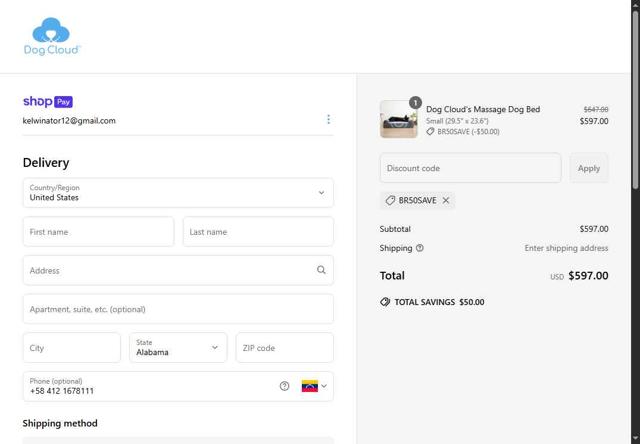The width and height of the screenshot is (640, 444).
Task: Click the Massage Dog Bed product thumbnail
Action: coord(399,119)
